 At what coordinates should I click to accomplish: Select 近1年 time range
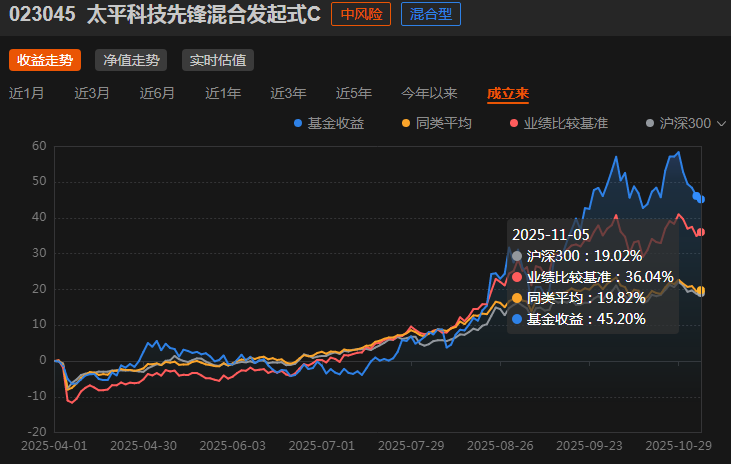[x=223, y=93]
